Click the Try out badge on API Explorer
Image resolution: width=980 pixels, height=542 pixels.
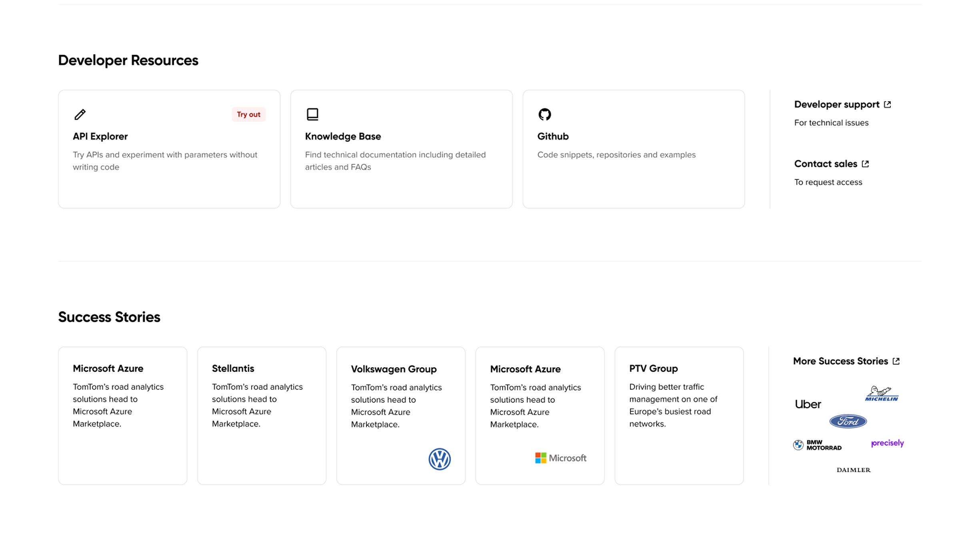248,114
